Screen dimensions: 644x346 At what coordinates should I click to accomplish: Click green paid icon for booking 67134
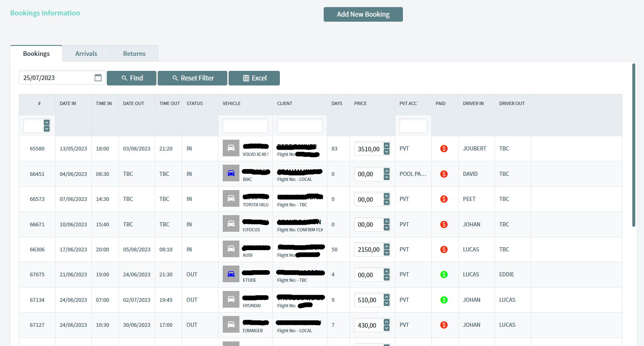(x=444, y=300)
